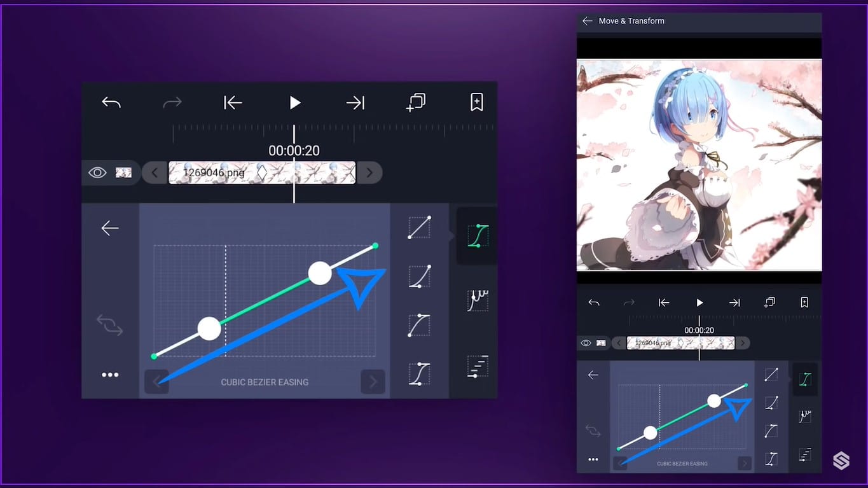Click the next easing arrow beside CUBIC BEZIER EASING

[373, 382]
